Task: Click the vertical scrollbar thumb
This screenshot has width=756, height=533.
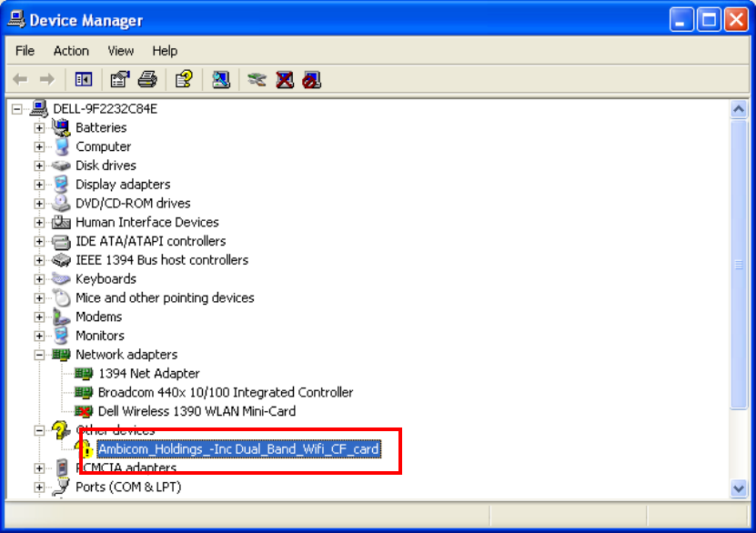Action: 739,264
